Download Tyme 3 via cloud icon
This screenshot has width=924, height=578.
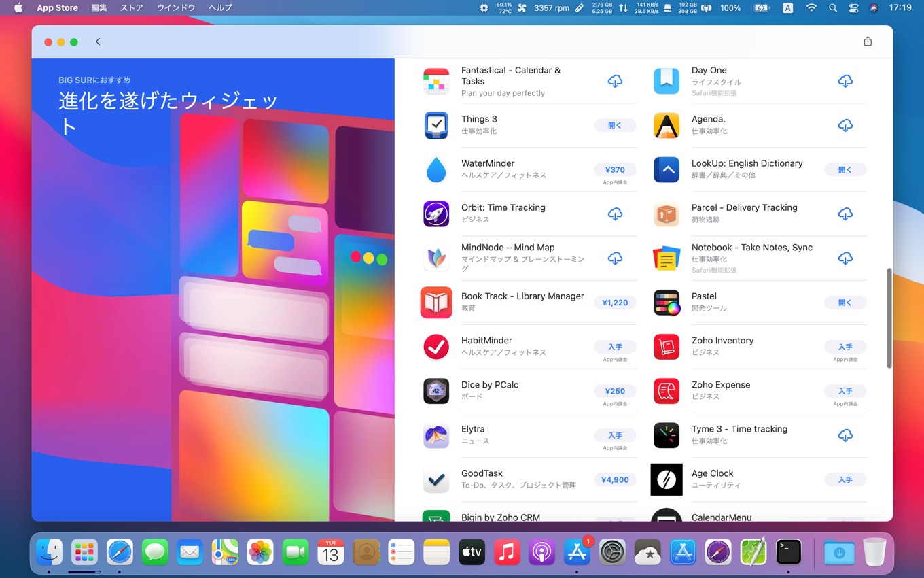tap(845, 435)
